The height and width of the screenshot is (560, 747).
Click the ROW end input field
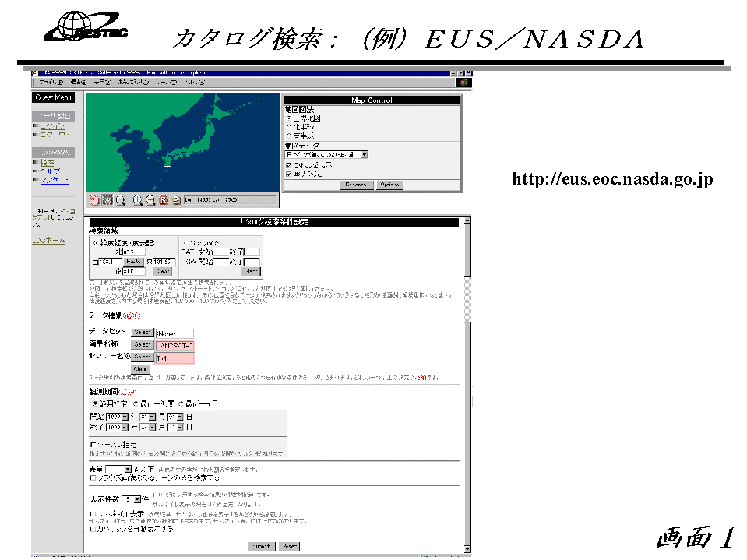[252, 262]
